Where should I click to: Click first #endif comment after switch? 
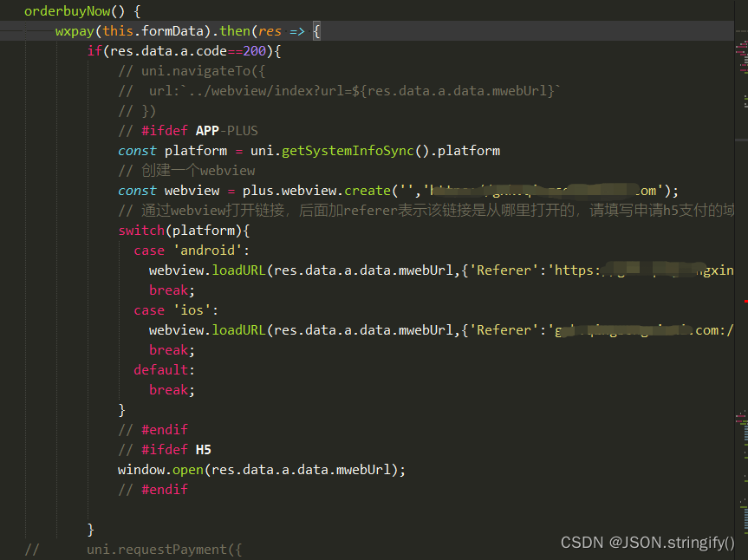coord(153,430)
